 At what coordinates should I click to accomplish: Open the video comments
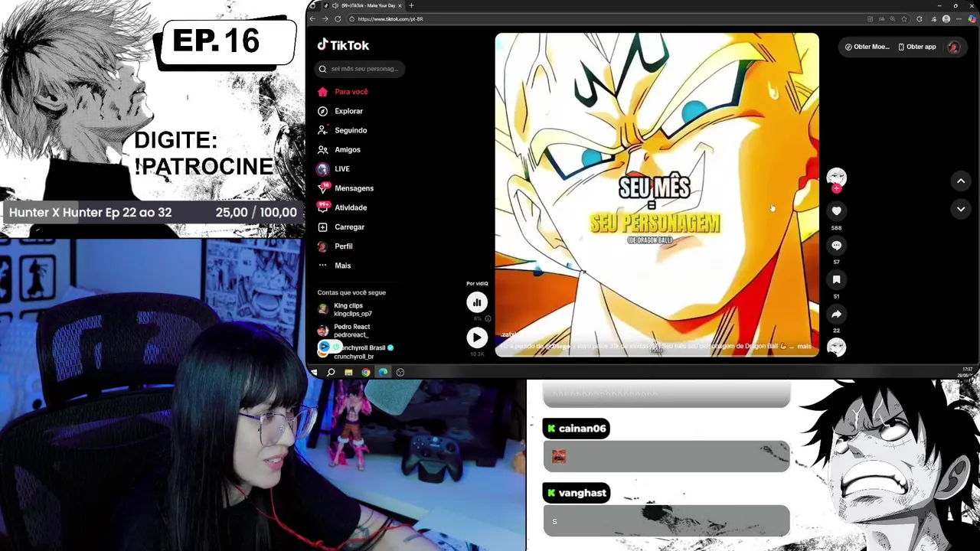[x=836, y=246]
